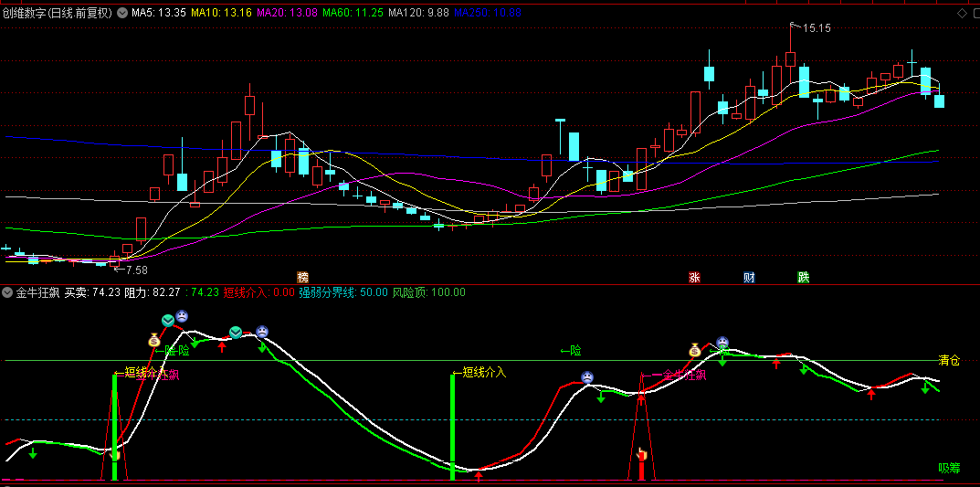Select the blue MA250: 10.88 label
Viewport: 980px width, 487px height.
(x=488, y=13)
